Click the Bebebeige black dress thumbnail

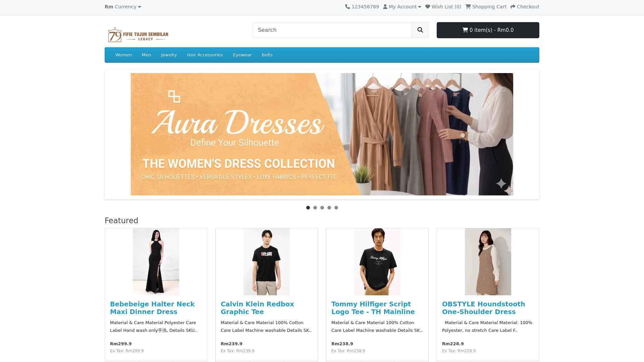tap(156, 262)
